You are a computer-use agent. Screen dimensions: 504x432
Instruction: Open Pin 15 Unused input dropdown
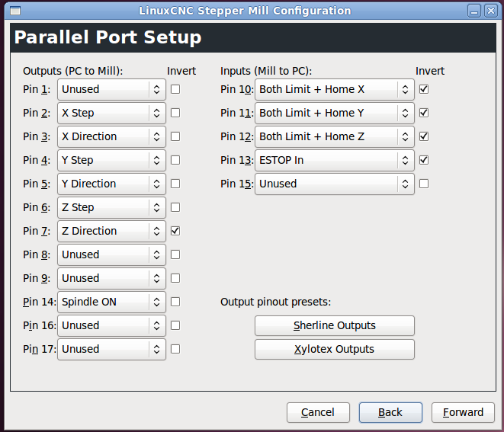pyautogui.click(x=335, y=184)
